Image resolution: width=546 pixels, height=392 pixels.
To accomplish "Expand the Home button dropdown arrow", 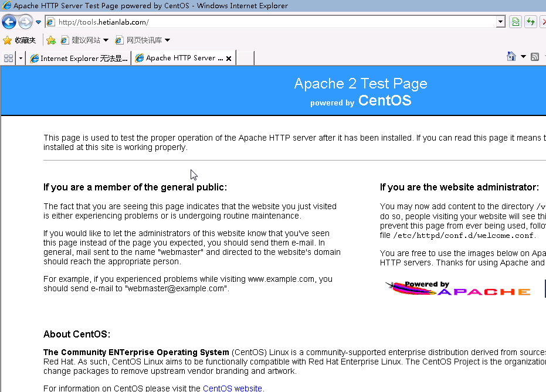I will pyautogui.click(x=523, y=56).
